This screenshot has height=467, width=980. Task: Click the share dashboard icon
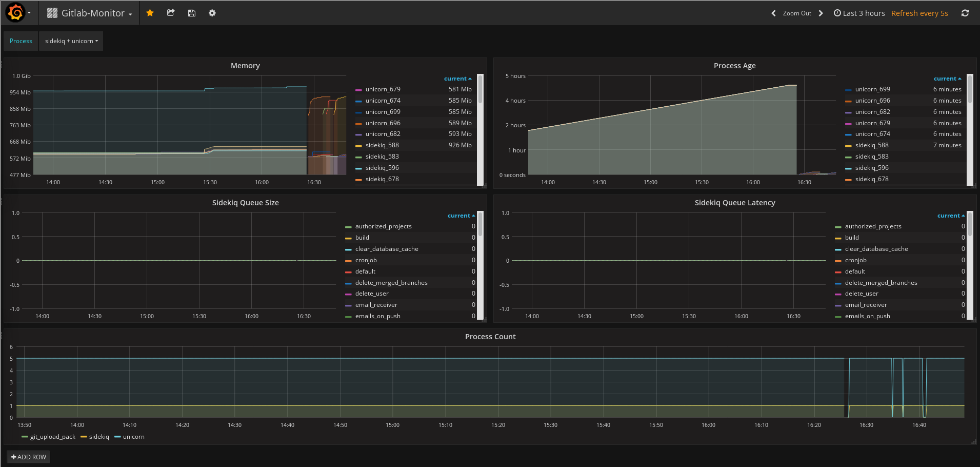(x=171, y=13)
